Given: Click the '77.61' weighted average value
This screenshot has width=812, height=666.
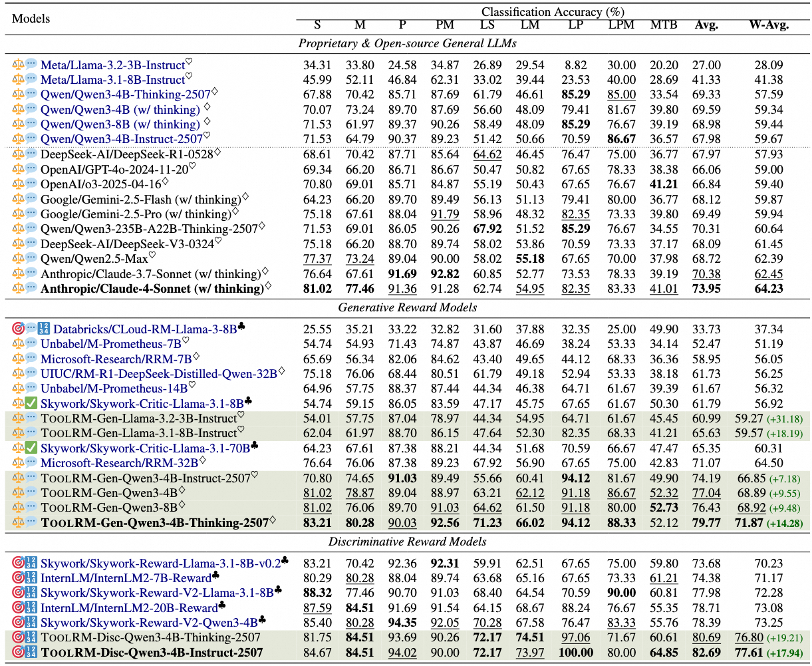Looking at the screenshot, I should [x=749, y=653].
